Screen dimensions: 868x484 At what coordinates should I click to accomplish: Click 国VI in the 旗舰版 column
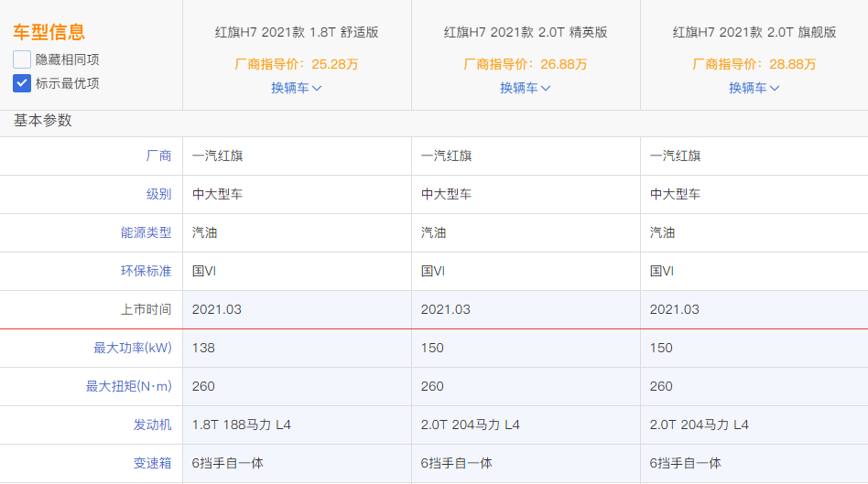pos(662,271)
